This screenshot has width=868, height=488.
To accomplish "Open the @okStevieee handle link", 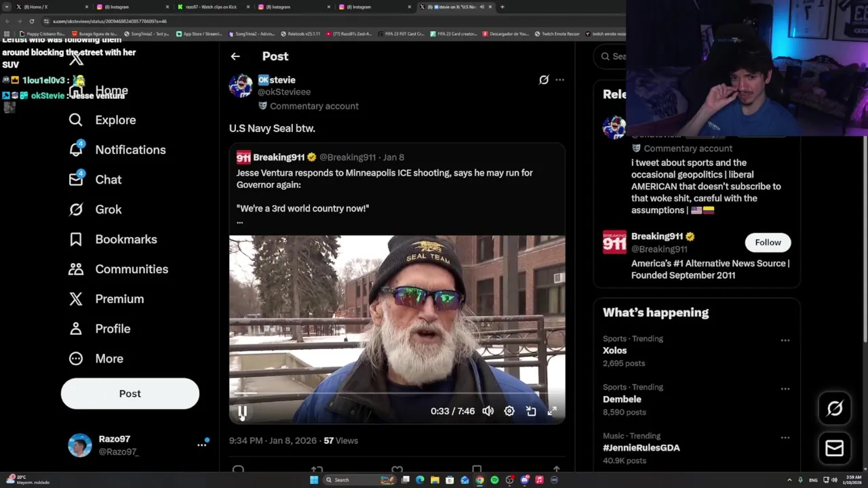I will pyautogui.click(x=284, y=92).
